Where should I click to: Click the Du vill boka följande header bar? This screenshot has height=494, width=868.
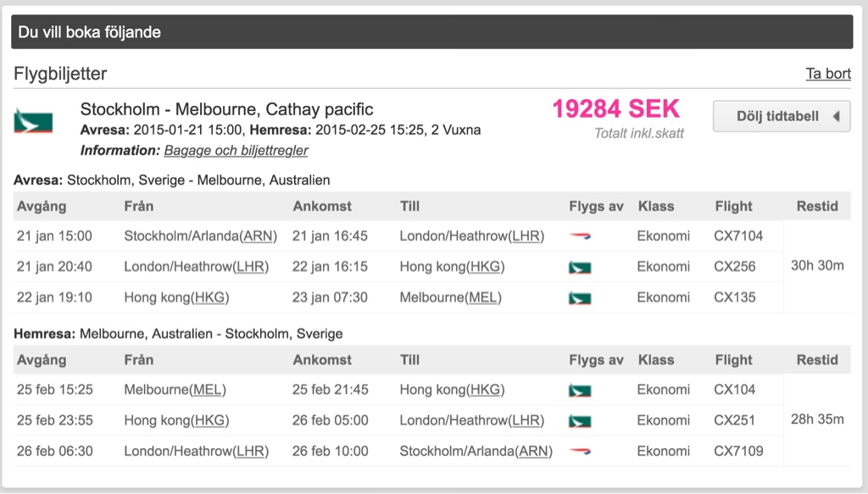(x=432, y=32)
